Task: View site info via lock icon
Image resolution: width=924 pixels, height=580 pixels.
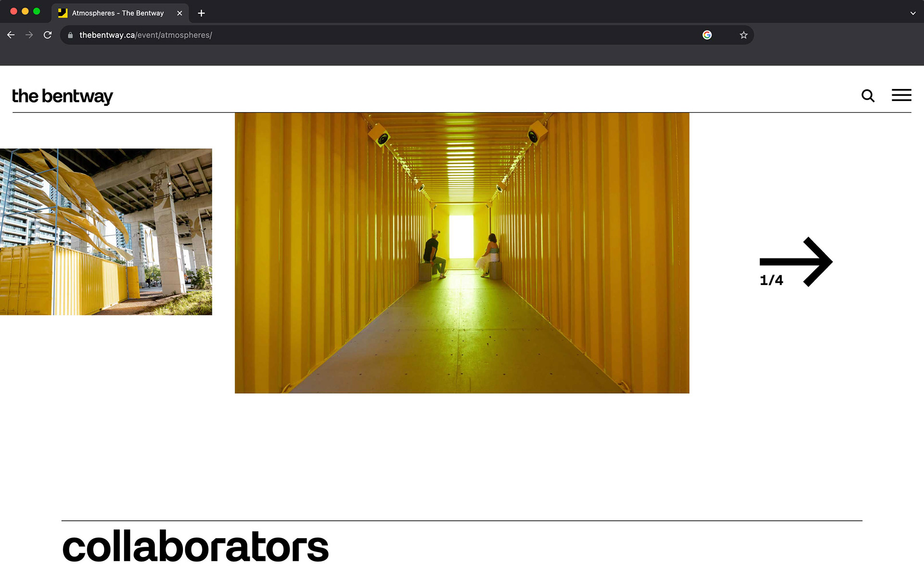Action: point(70,35)
